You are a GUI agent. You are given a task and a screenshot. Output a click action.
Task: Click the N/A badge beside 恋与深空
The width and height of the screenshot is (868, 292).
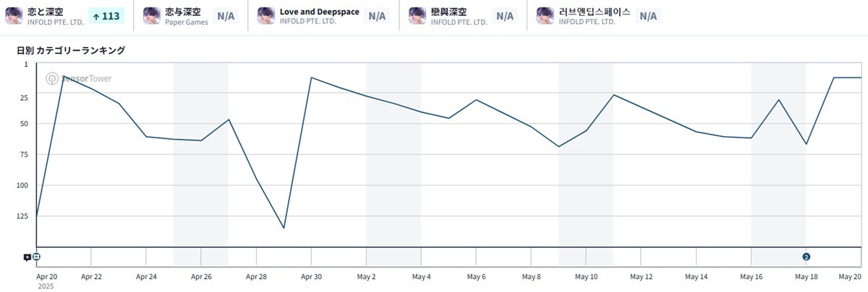pyautogui.click(x=226, y=16)
